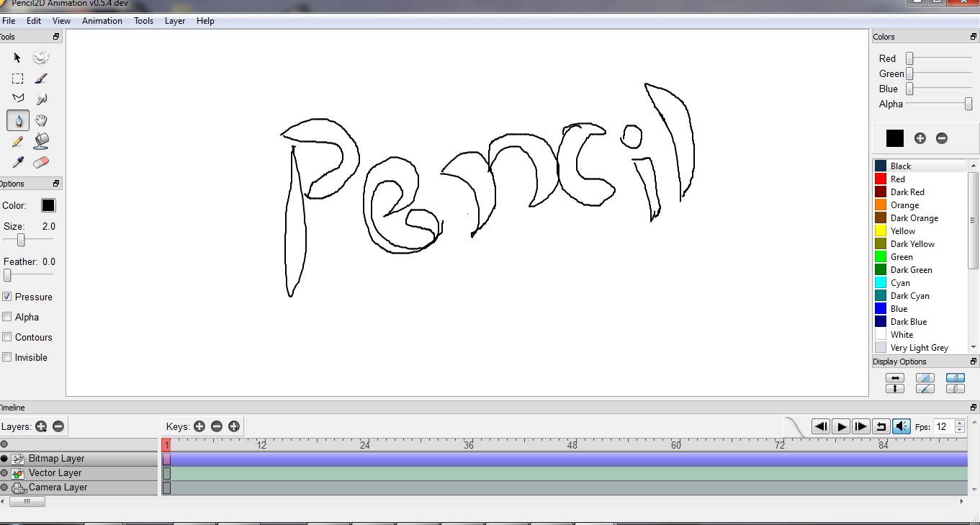Image resolution: width=980 pixels, height=525 pixels.
Task: Add a new color with plus icon
Action: 920,138
